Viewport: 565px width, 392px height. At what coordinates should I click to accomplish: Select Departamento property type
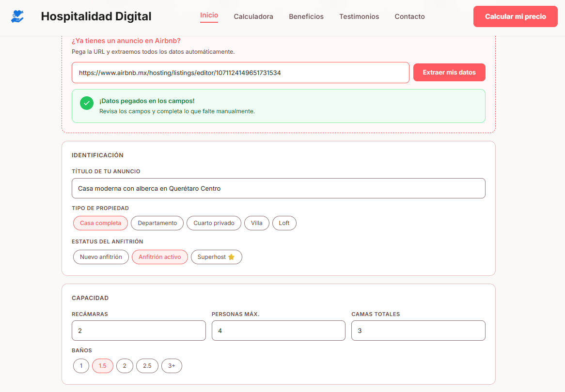pyautogui.click(x=157, y=223)
